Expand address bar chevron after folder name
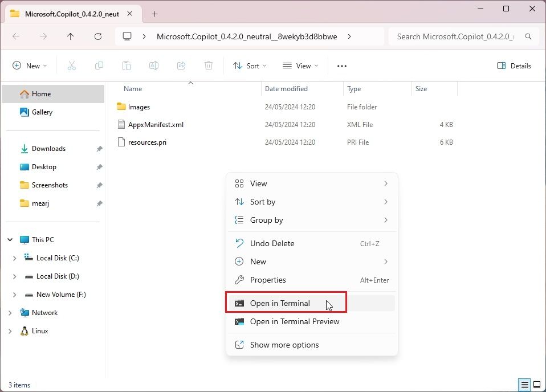 [x=349, y=36]
